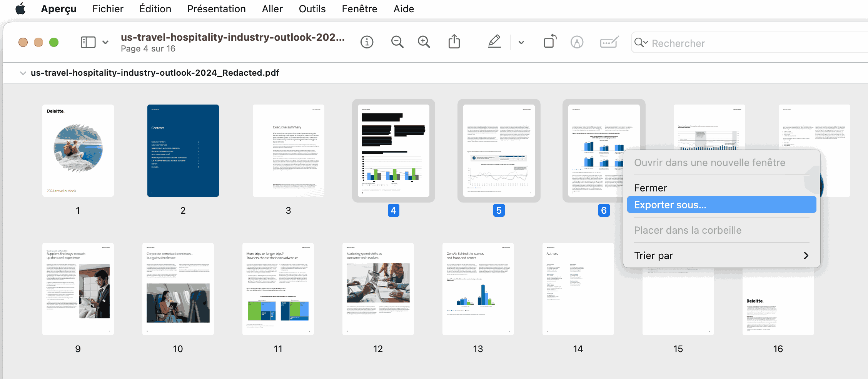The width and height of the screenshot is (868, 379).
Task: Click the page number 4 badge
Action: click(x=394, y=210)
